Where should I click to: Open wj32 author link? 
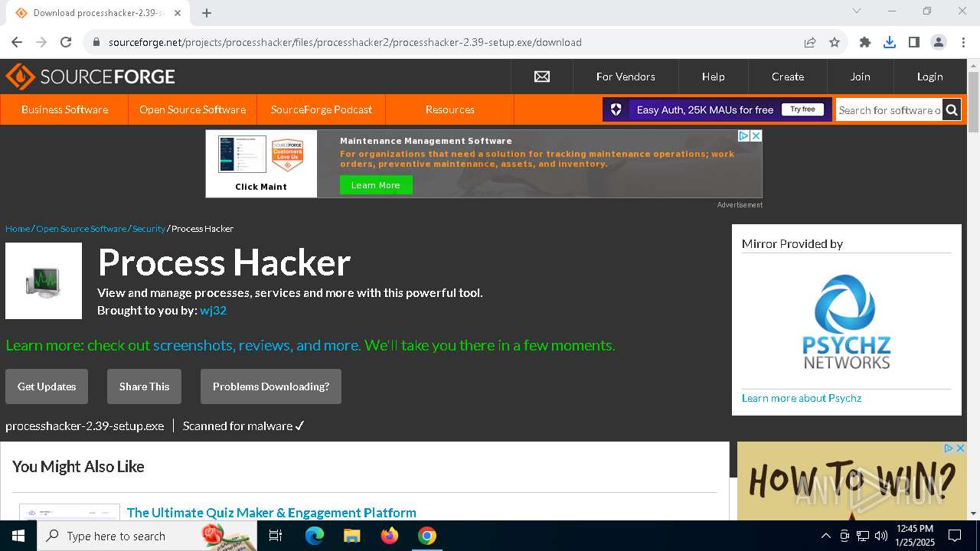[x=213, y=311]
